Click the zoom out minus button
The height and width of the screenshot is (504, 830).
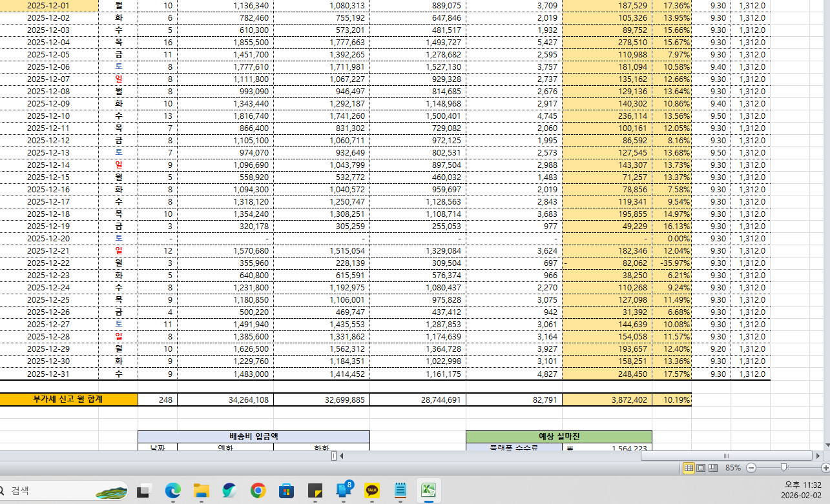point(751,467)
